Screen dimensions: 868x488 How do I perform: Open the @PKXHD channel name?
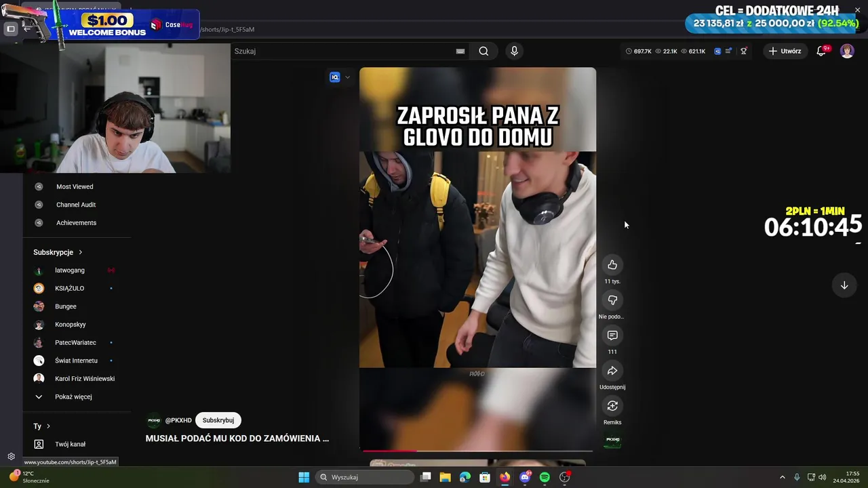point(178,420)
